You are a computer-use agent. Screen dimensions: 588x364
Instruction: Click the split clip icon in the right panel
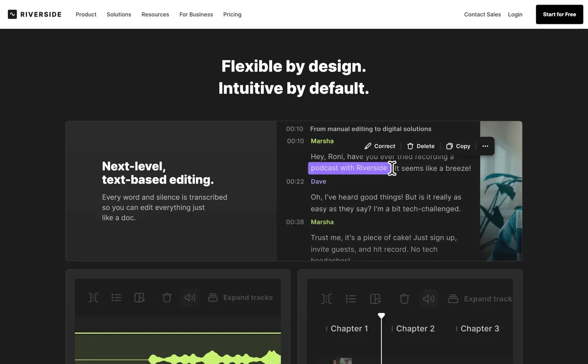[x=326, y=299]
